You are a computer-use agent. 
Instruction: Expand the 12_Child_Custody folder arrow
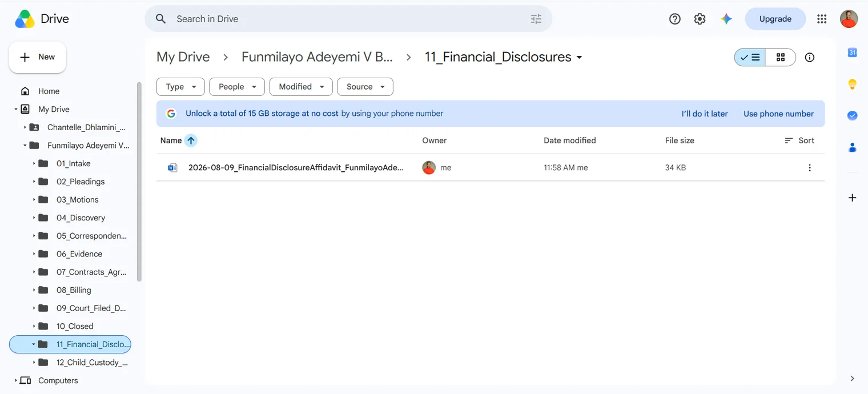tap(34, 363)
